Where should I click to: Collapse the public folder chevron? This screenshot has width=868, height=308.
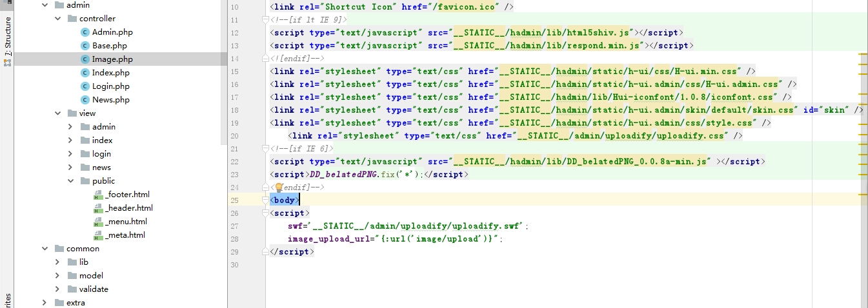(70, 181)
